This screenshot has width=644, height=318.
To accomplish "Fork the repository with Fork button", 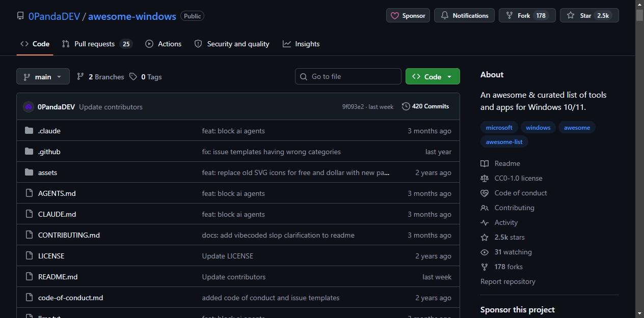I will coord(527,16).
